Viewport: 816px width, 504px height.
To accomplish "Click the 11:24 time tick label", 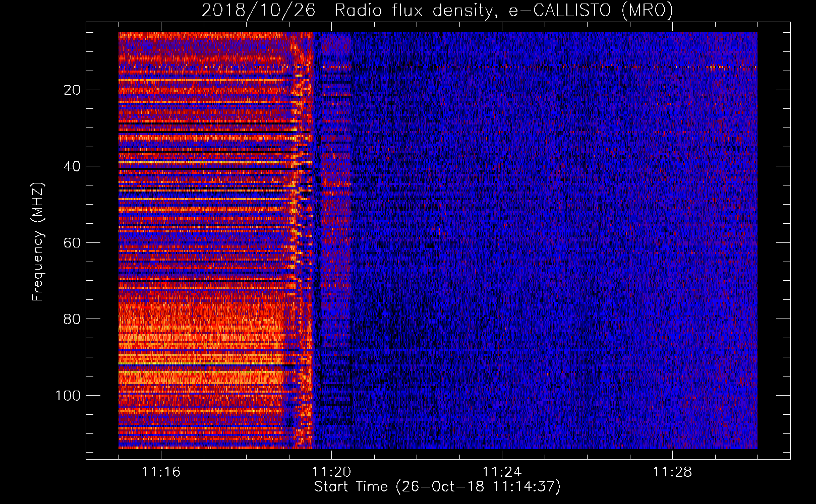I will point(502,472).
